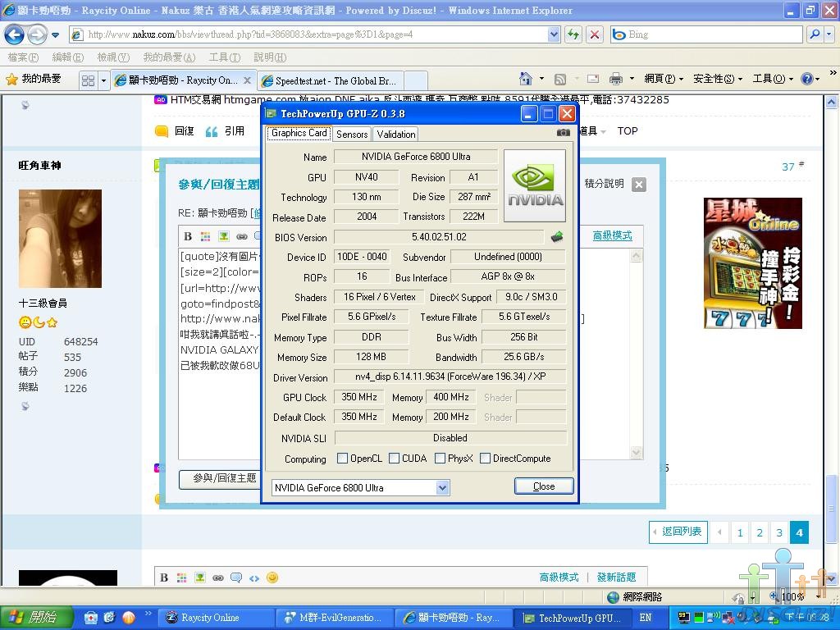Click the browser Forward arrow button
Screen dimensions: 840x630
[x=37, y=34]
